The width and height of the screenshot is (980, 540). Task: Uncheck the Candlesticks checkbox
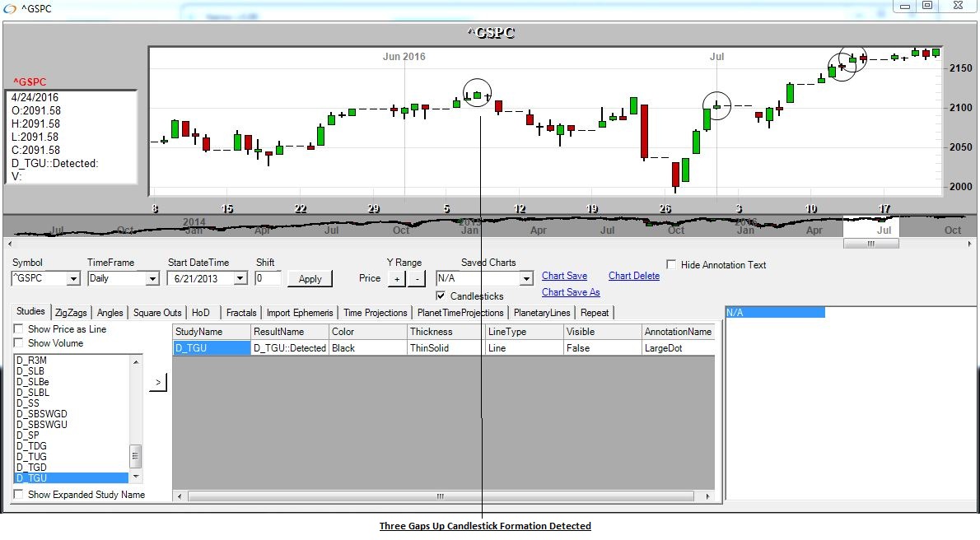tap(441, 296)
